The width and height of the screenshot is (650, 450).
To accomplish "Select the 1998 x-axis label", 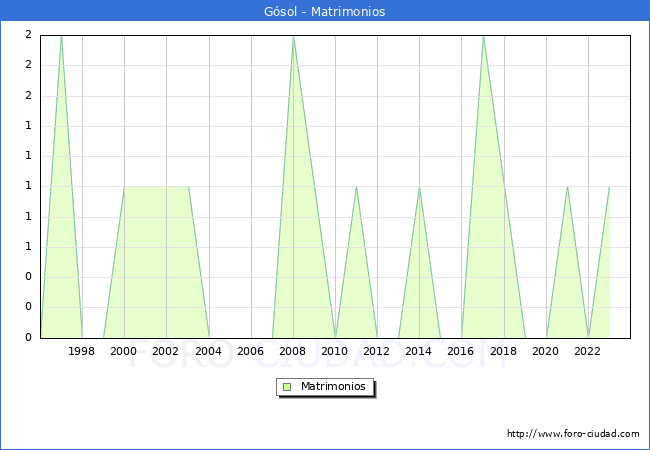I will coord(81,351).
